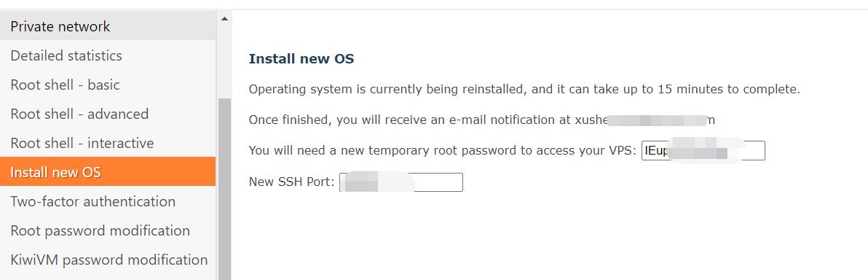The image size is (868, 280).
Task: Select Detailed statistics in the sidebar
Action: [x=107, y=55]
